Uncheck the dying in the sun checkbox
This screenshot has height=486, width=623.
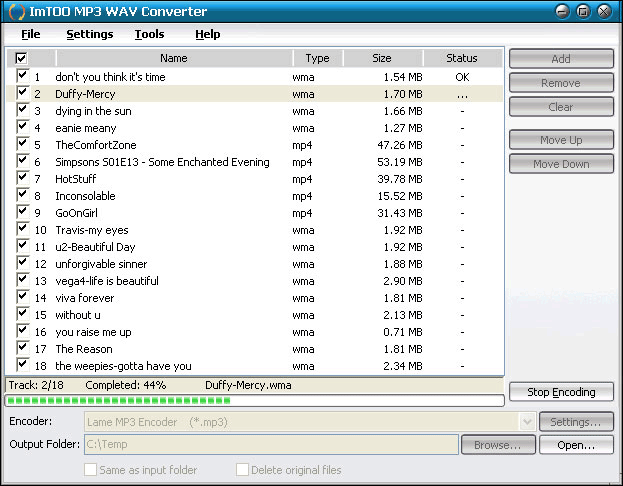coord(23,110)
